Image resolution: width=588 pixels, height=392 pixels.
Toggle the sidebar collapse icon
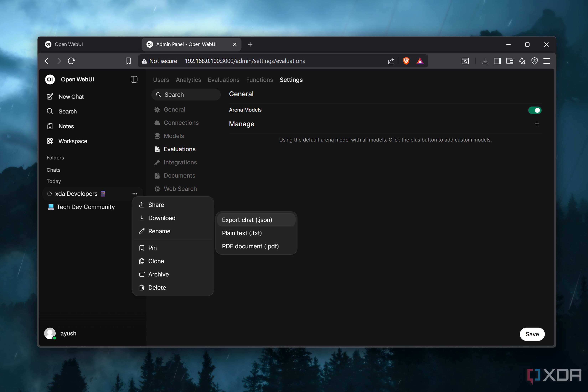(x=134, y=79)
